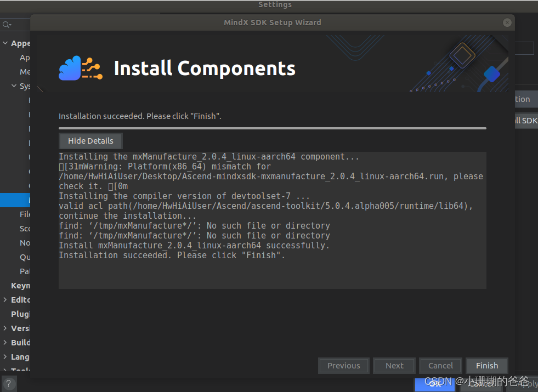Click the MindX cloud logo icon
Viewport: 538px width, 392px height.
pos(81,68)
